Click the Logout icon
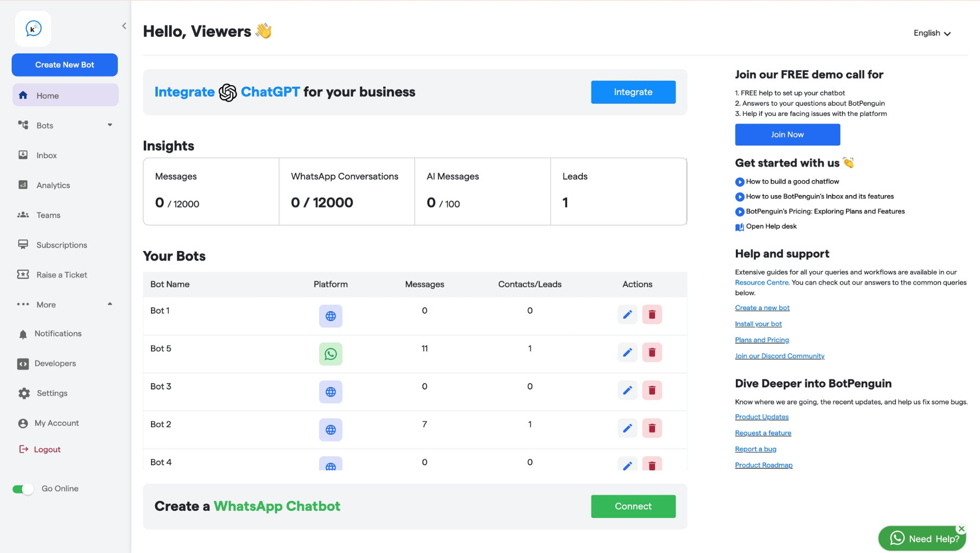Screen dimensions: 980x553 click(23, 449)
